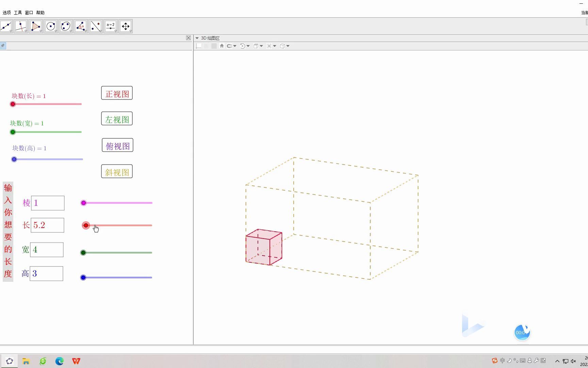Screen dimensions: 588x368
Task: Select the Slider tool (a=2)
Action: click(x=111, y=26)
